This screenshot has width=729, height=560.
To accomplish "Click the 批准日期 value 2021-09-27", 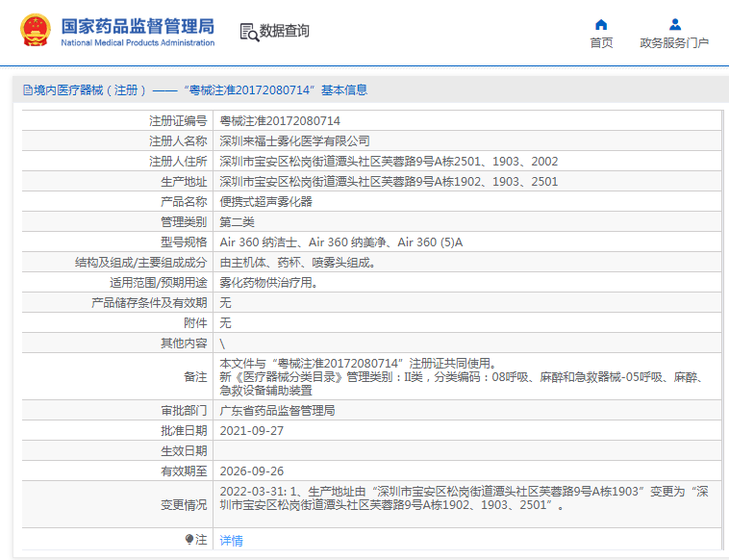I will (252, 430).
